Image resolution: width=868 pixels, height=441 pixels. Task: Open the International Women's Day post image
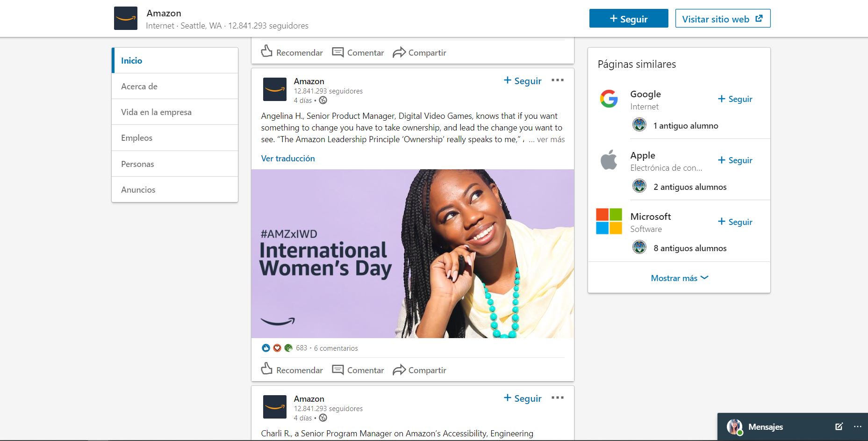pyautogui.click(x=412, y=253)
